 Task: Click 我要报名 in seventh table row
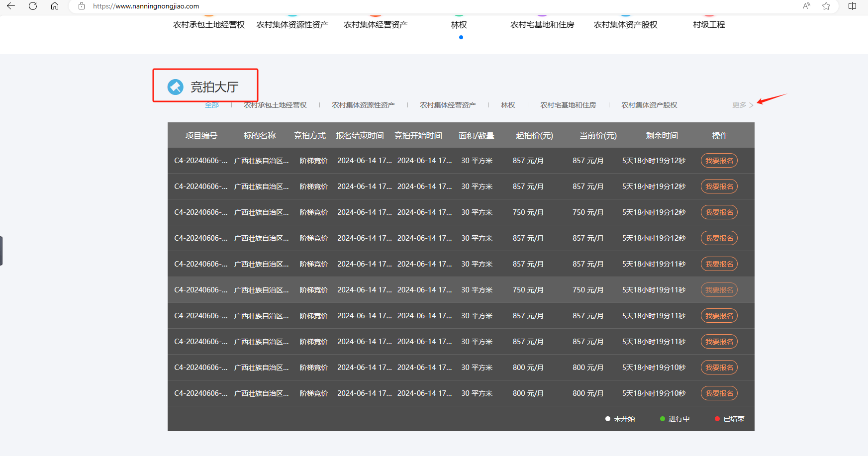[x=719, y=316]
